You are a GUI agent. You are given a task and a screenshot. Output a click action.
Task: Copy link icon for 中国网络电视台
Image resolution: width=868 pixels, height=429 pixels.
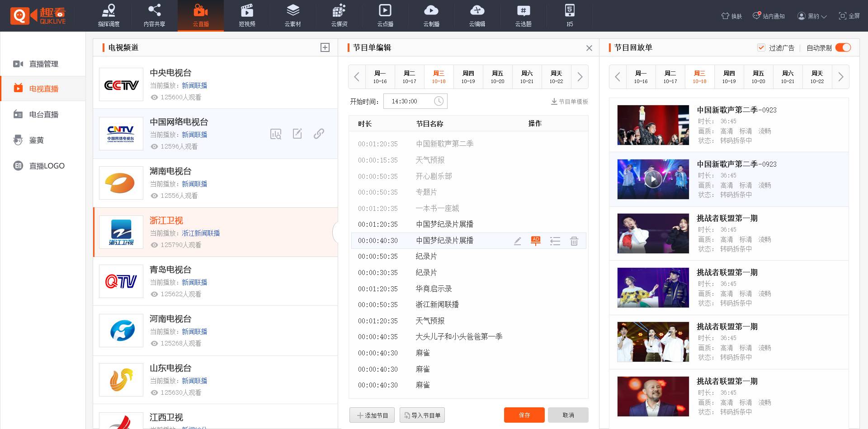319,133
